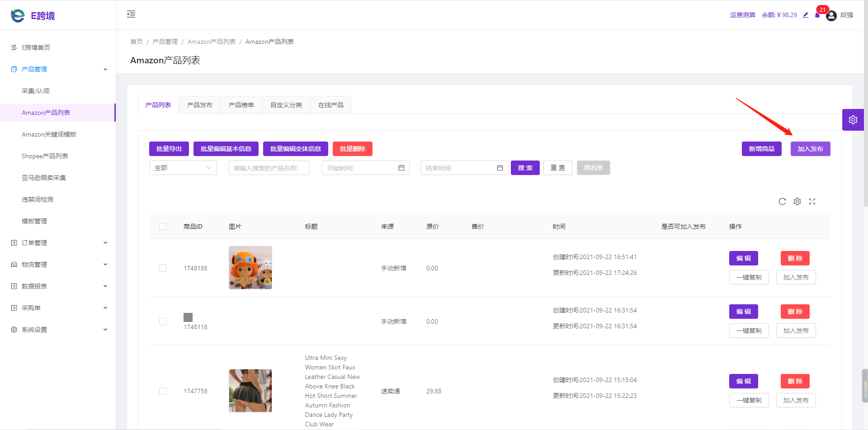Open the purple floating settings gear

coord(853,120)
